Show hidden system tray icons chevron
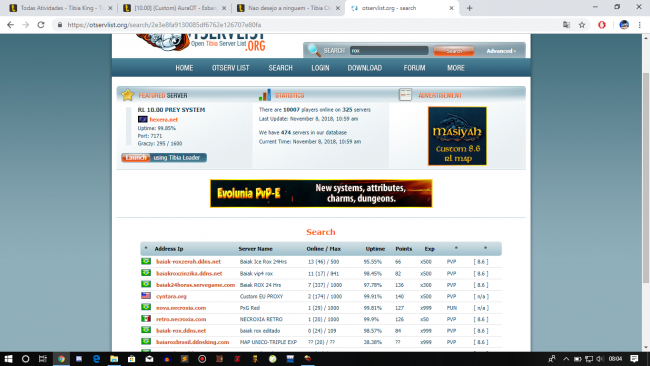The height and width of the screenshot is (366, 650). point(566,359)
